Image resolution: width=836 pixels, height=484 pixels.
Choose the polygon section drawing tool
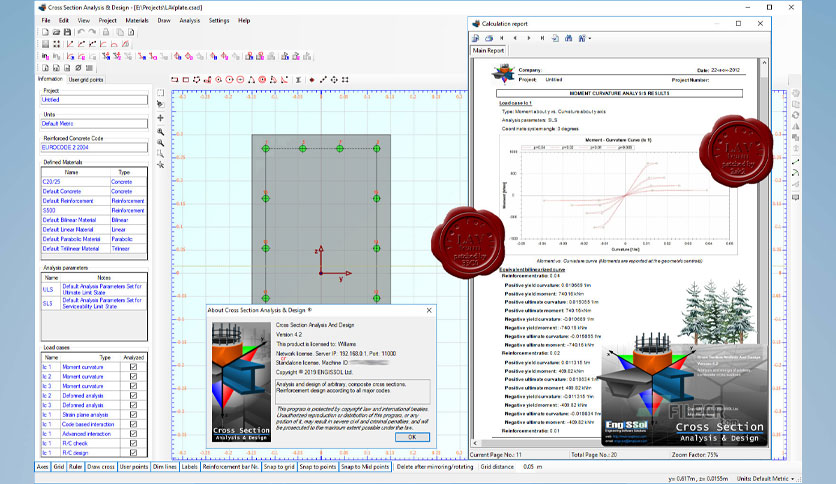coord(196,79)
